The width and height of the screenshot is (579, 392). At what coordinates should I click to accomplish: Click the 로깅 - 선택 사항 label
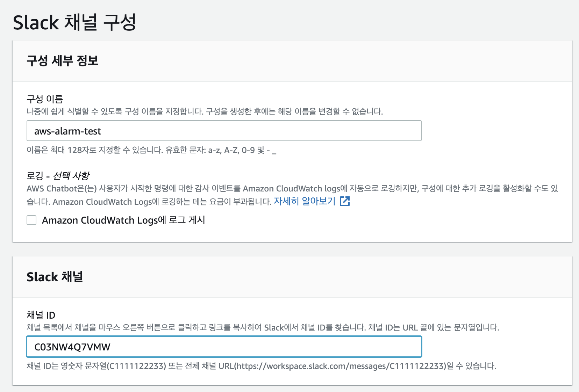click(58, 175)
